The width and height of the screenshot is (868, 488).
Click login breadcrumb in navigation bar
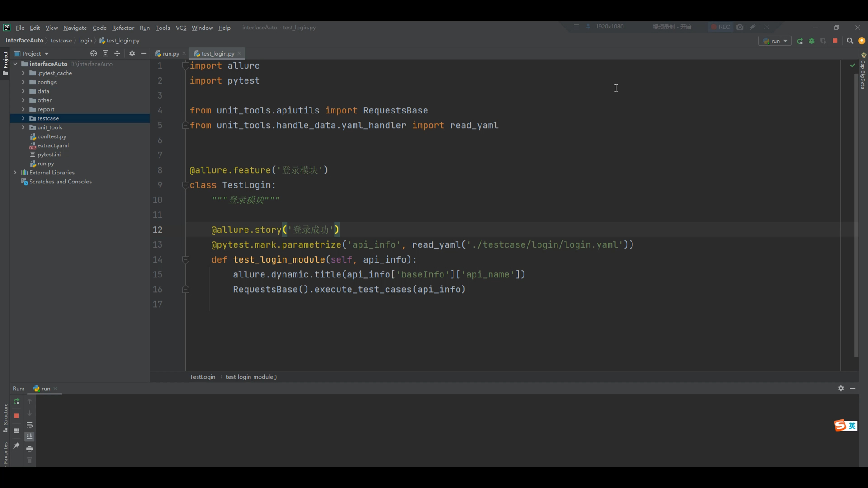point(85,41)
